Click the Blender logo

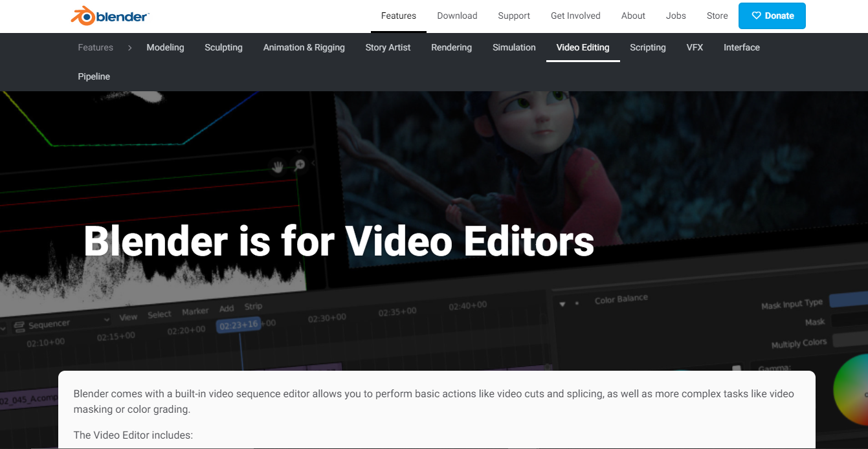pos(109,16)
